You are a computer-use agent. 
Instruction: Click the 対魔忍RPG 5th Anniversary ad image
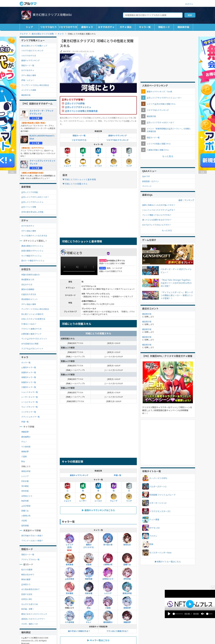click(168, 382)
